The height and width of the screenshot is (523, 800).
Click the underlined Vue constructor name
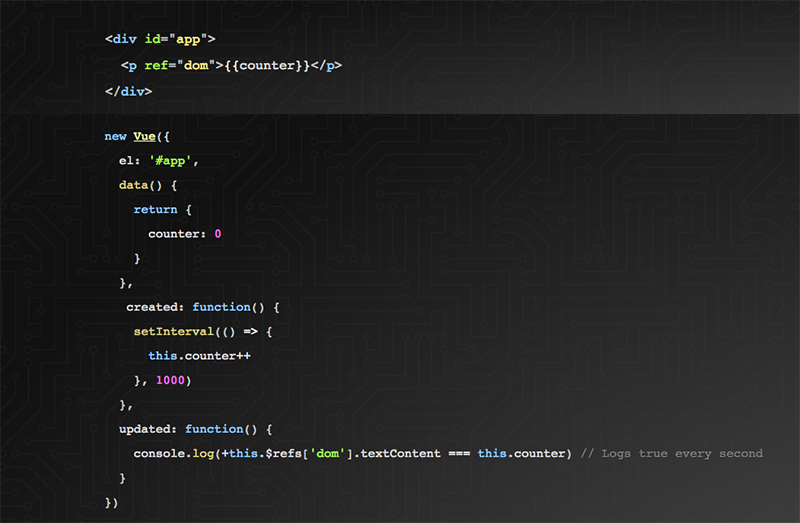(x=144, y=136)
